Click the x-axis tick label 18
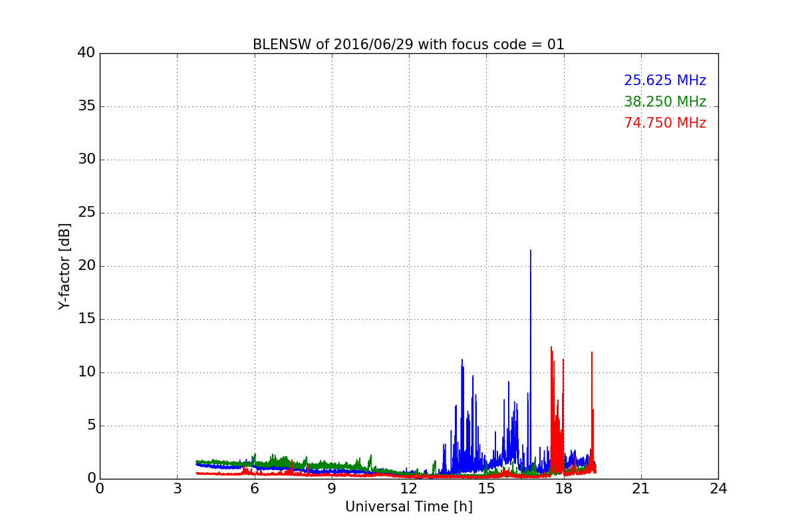798x532 pixels. (564, 489)
